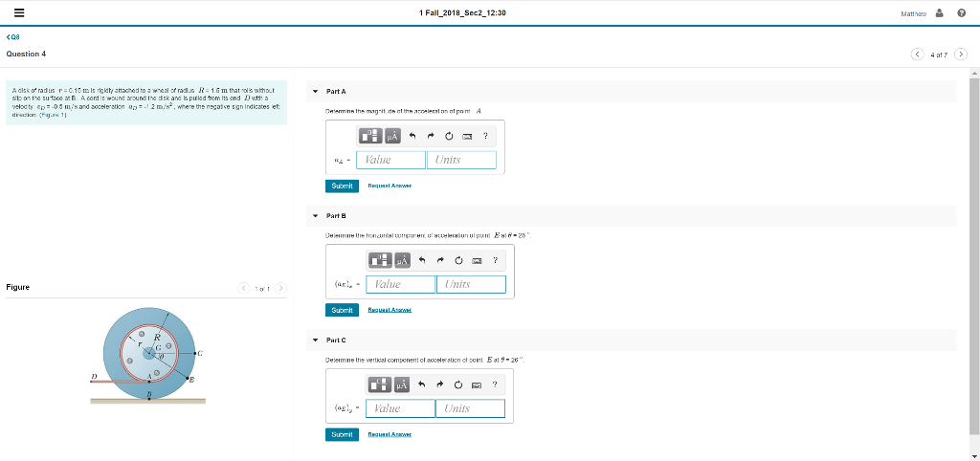Click the Matthew username text
Viewport: 980px width, 461px height.
(914, 13)
